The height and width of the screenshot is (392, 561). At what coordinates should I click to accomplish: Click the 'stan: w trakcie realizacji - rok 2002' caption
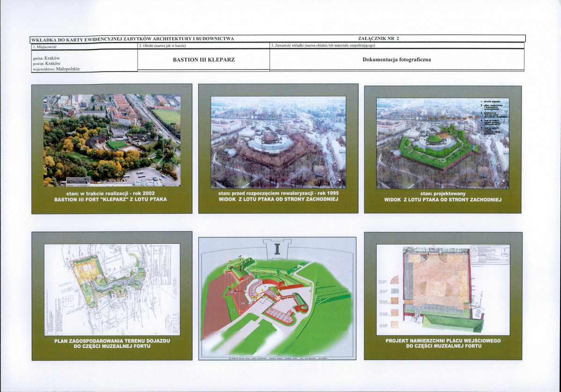(x=111, y=193)
